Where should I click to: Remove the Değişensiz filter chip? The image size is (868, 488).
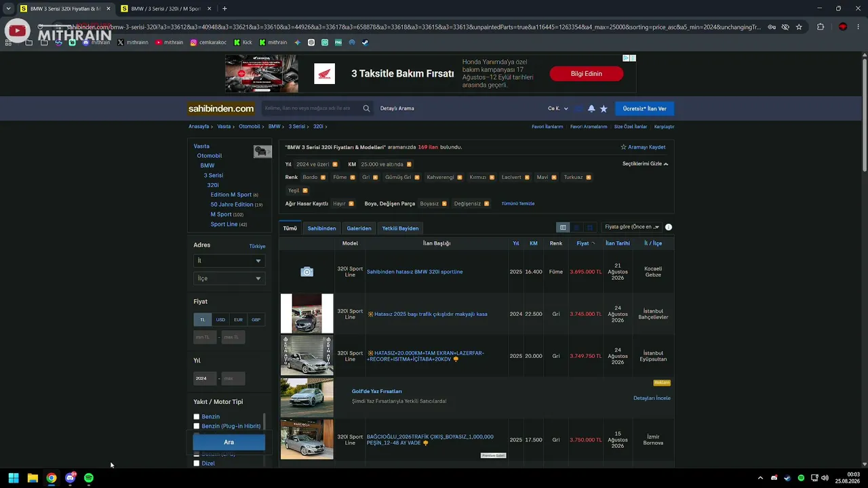486,203
